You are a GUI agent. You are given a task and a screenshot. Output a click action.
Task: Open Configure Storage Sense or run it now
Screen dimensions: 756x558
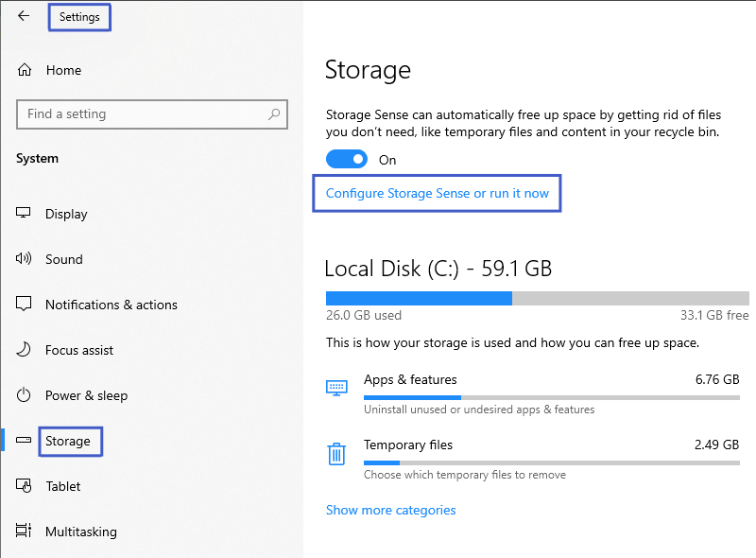[437, 192]
